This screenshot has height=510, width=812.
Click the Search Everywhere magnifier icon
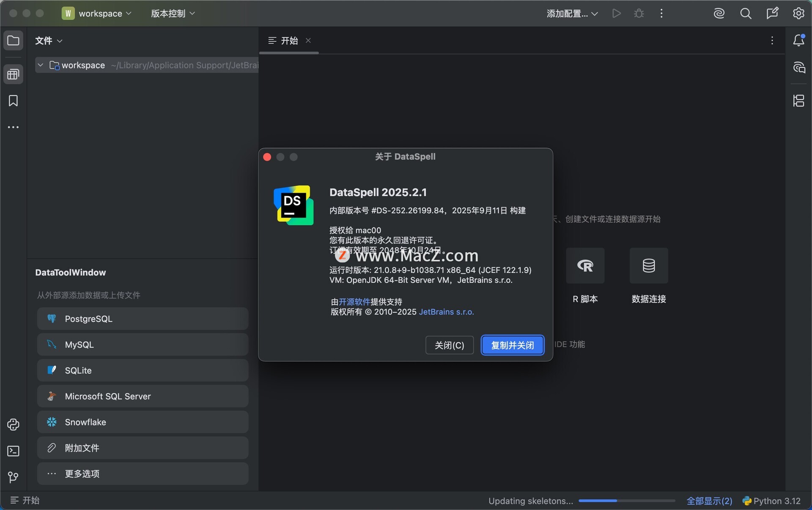coord(746,14)
